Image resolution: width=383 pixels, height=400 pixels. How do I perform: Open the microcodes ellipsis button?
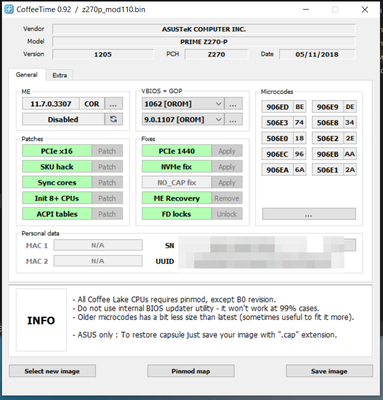point(309,214)
